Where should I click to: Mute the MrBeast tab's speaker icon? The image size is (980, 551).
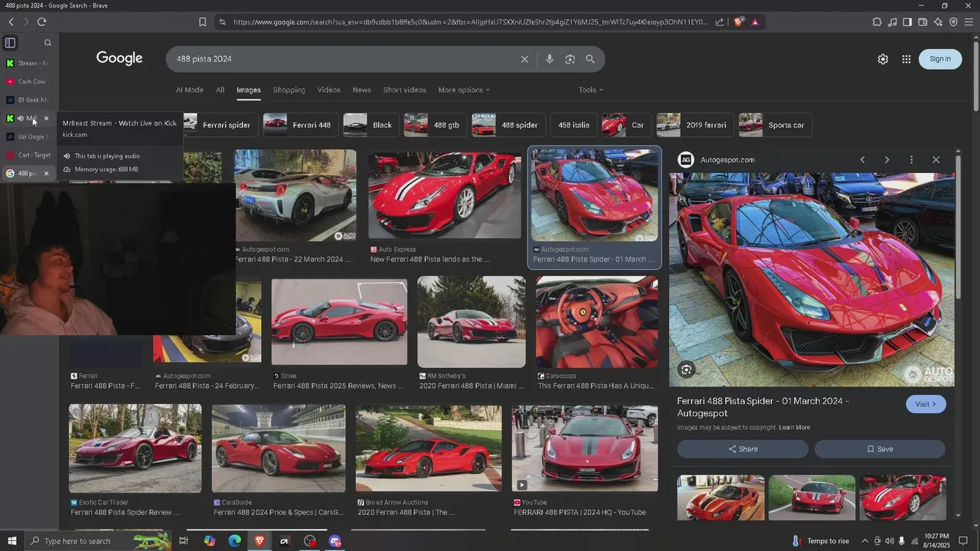tap(20, 119)
